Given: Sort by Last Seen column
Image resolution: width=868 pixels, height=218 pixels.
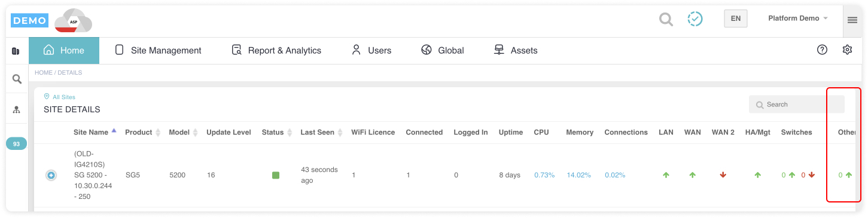Looking at the screenshot, I should (x=321, y=132).
